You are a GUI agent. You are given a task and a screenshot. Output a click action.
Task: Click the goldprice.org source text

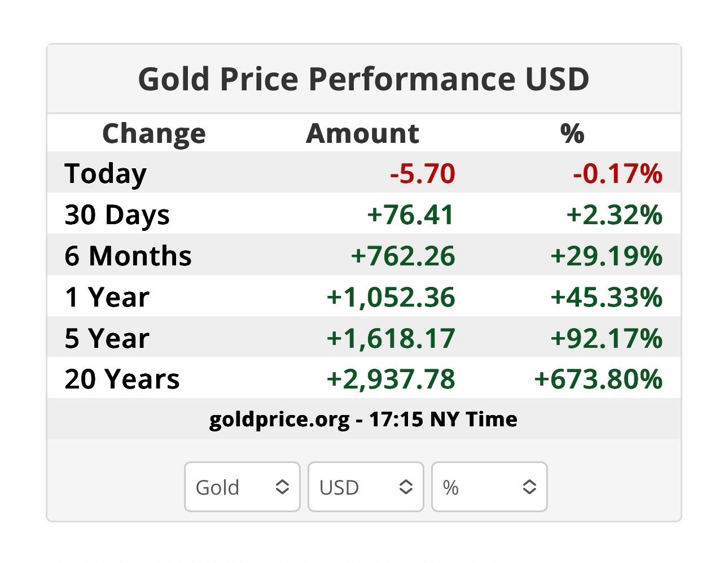tap(279, 420)
